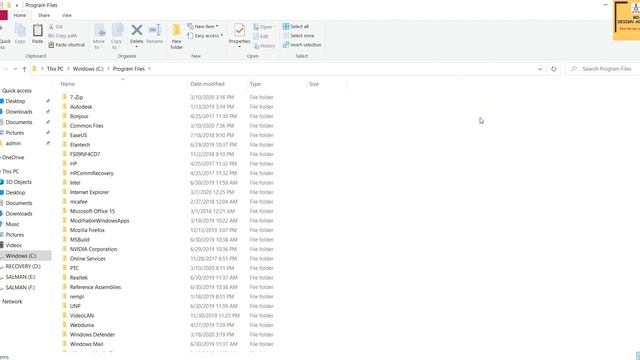
Task: Click Select all in ribbon
Action: (296, 27)
